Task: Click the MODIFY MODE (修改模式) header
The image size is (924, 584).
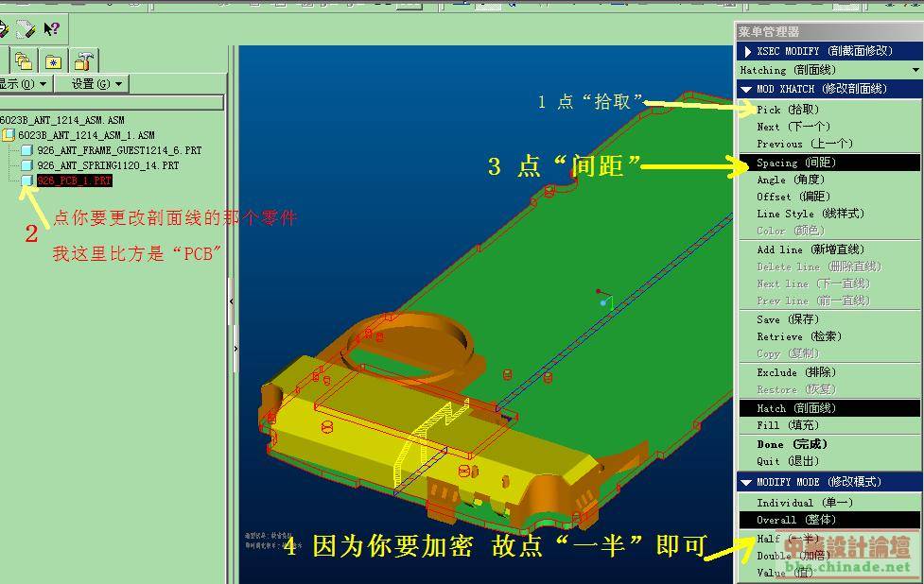Action: point(829,482)
